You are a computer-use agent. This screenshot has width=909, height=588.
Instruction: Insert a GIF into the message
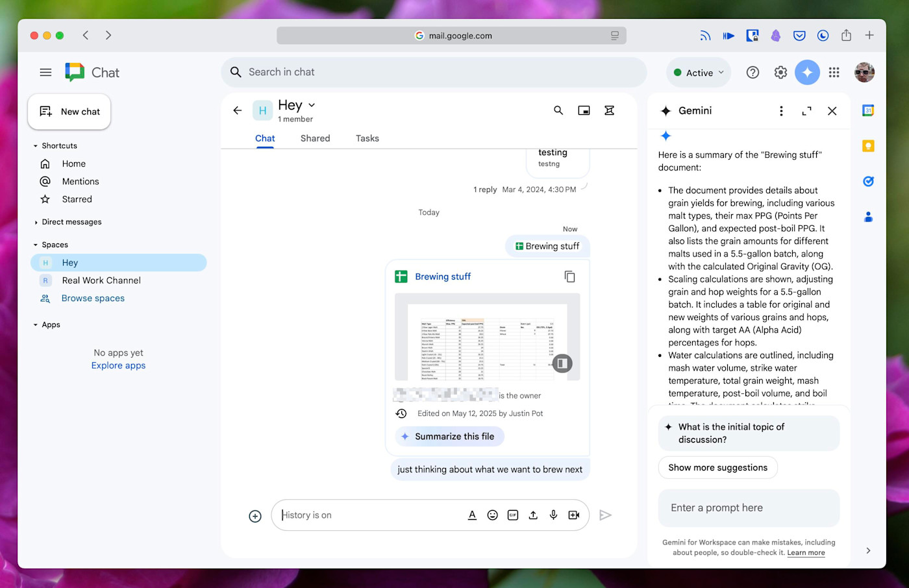513,515
